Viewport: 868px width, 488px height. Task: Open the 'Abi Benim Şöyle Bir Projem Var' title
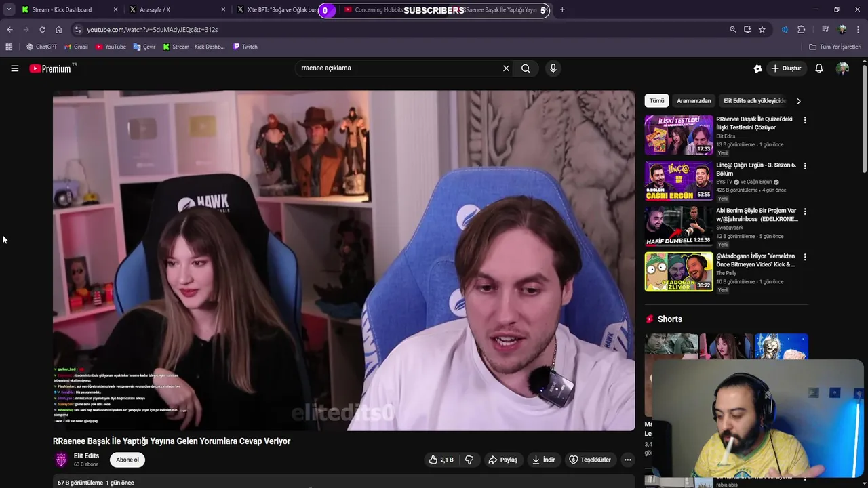click(757, 215)
